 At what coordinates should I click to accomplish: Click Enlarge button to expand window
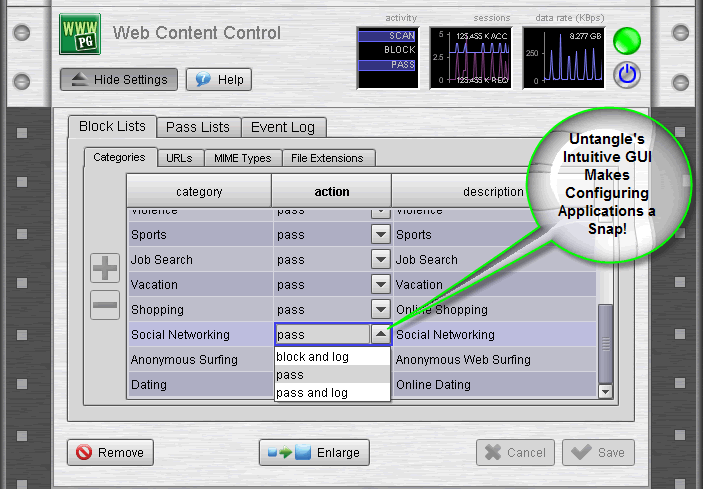[314, 453]
